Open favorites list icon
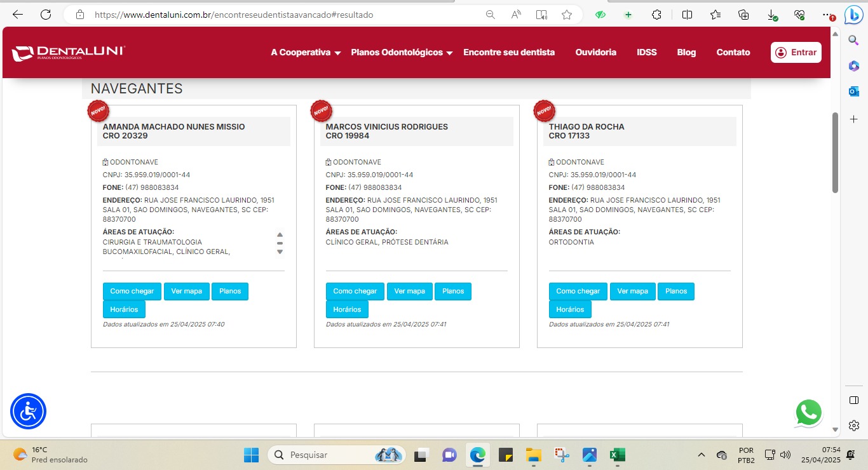 [x=715, y=15]
